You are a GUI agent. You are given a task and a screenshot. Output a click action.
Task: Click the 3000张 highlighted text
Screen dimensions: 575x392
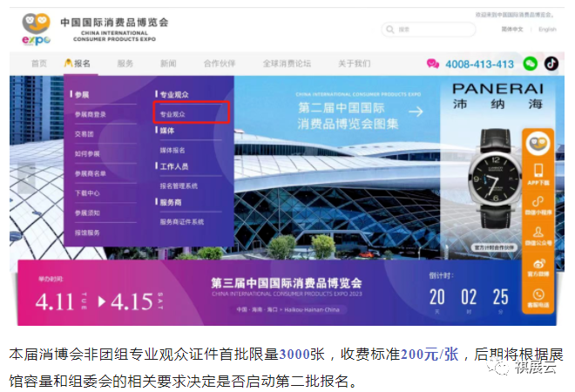pyautogui.click(x=301, y=355)
